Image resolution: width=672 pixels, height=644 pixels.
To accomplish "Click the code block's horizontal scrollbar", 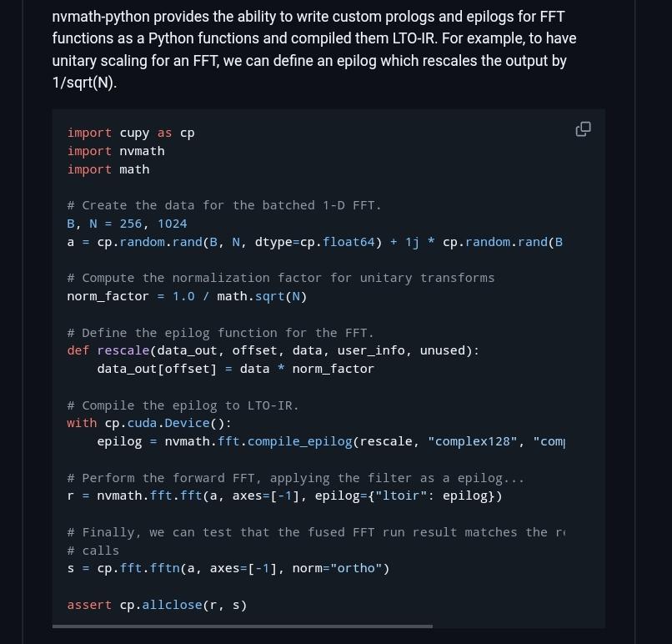I will coord(242,626).
